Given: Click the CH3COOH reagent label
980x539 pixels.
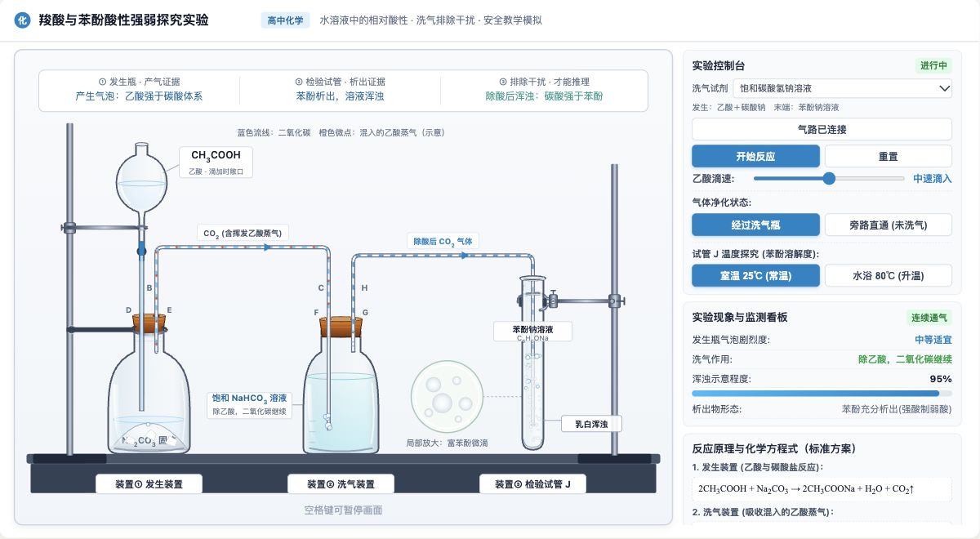Looking at the screenshot, I should (x=216, y=162).
